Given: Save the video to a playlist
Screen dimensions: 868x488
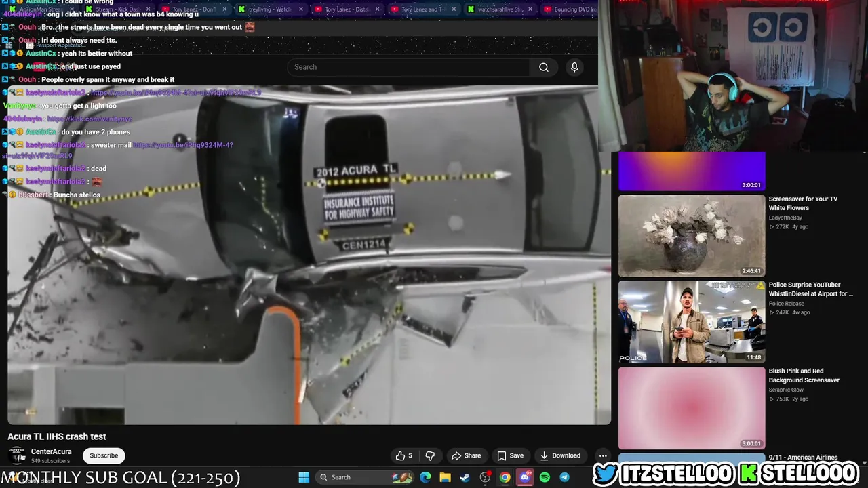Looking at the screenshot, I should coord(510,455).
